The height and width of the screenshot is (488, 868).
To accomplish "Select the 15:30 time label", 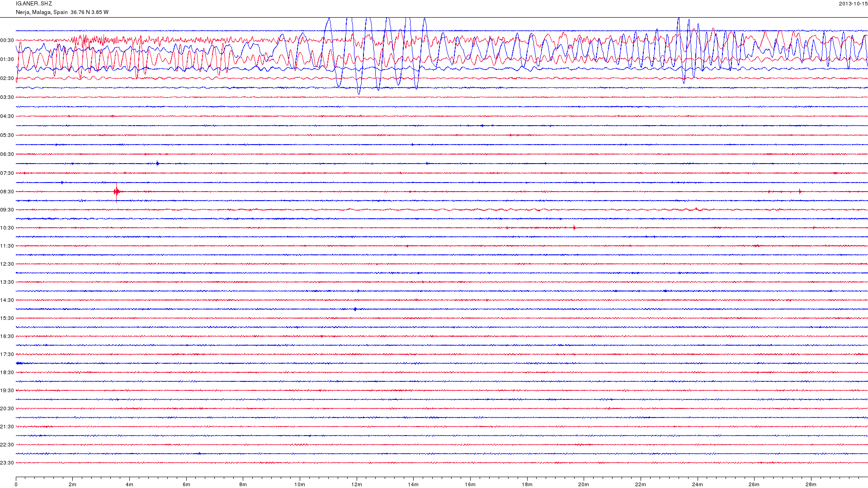I will 7,318.
